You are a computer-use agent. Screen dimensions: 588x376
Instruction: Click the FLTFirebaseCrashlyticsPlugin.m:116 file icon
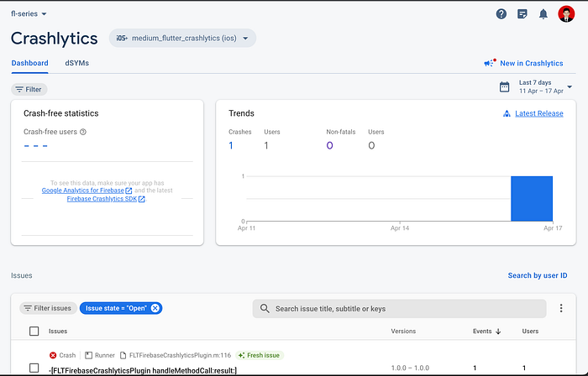(x=123, y=355)
